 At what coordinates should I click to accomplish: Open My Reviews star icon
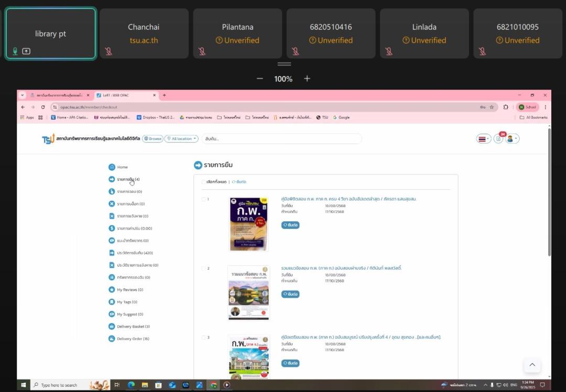(x=112, y=290)
